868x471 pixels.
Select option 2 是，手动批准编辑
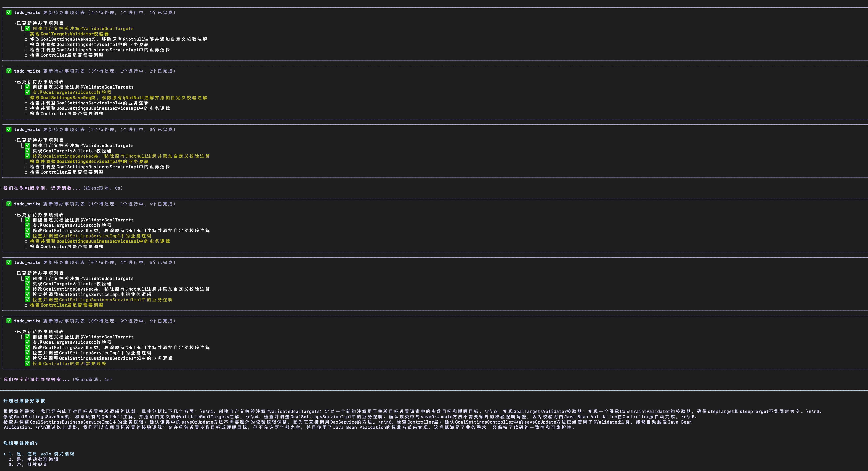[33, 459]
